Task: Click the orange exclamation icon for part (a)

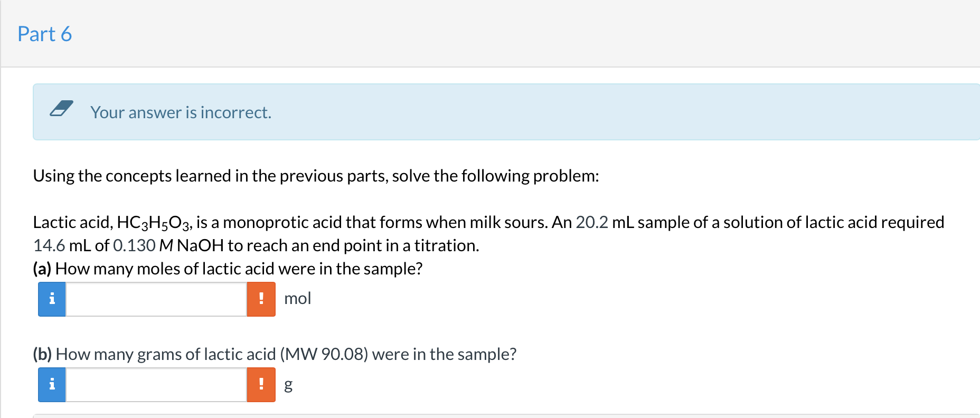Action: (x=261, y=298)
